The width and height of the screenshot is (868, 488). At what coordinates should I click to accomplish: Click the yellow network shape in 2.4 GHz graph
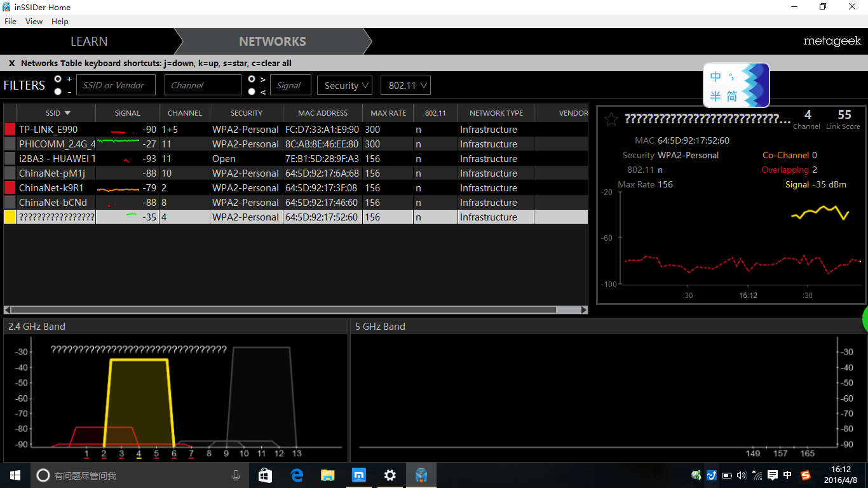coord(139,403)
